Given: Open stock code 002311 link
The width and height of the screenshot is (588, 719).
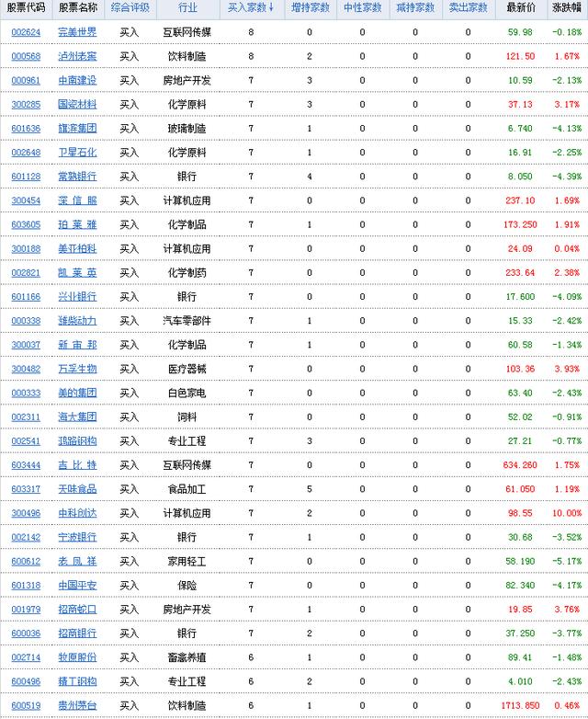Looking at the screenshot, I should (26, 417).
